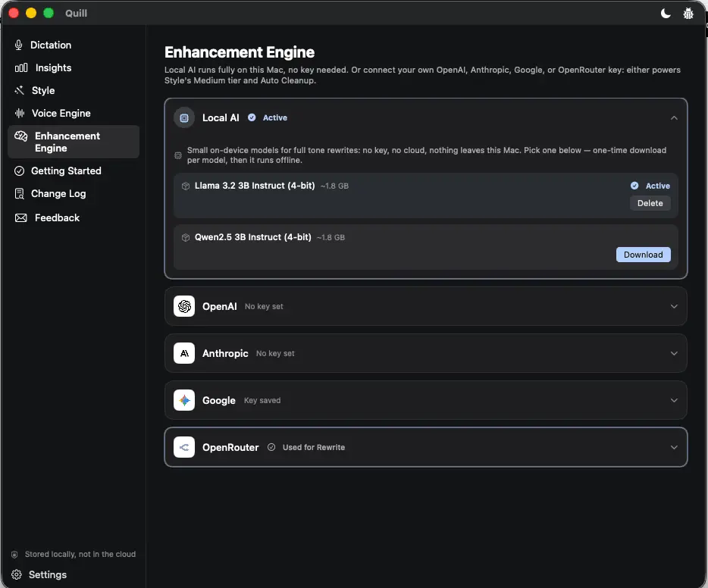The width and height of the screenshot is (708, 588).
Task: Click the bug report icon
Action: coord(688,14)
